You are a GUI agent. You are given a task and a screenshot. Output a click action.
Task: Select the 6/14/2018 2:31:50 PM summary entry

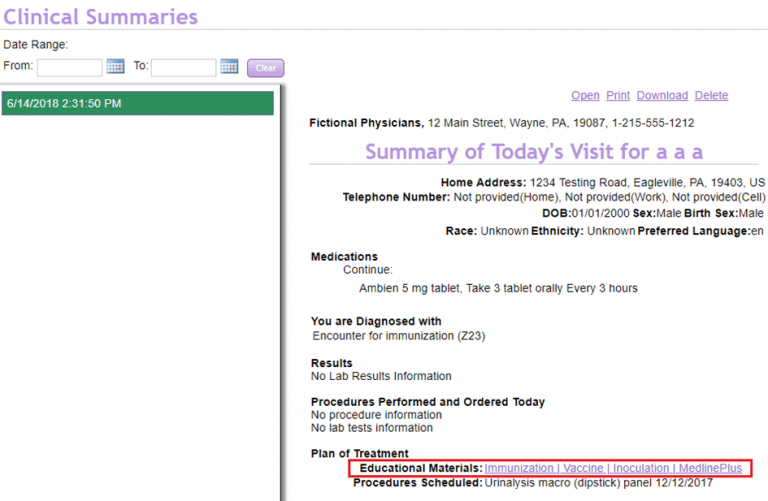137,104
